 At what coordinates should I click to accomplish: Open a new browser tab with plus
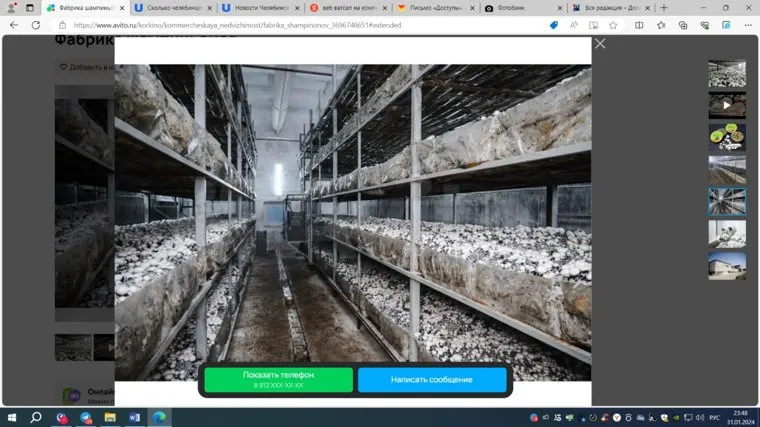coord(664,8)
